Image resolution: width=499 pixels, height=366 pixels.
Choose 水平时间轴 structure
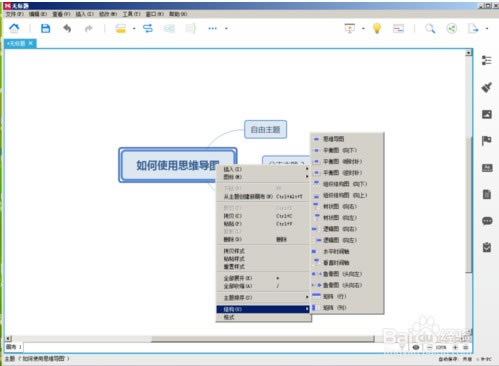pos(347,251)
